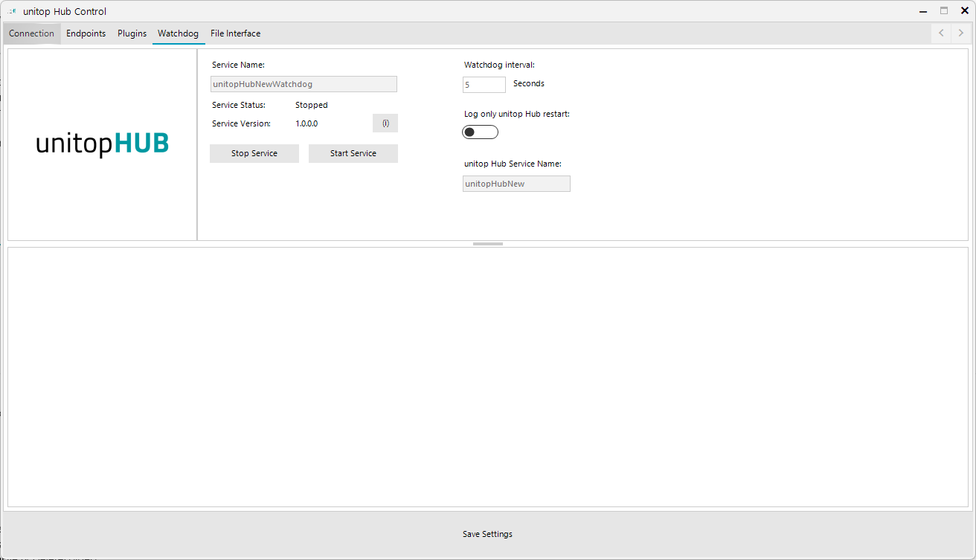The height and width of the screenshot is (560, 976).
Task: Click the Service Name text field
Action: click(304, 85)
